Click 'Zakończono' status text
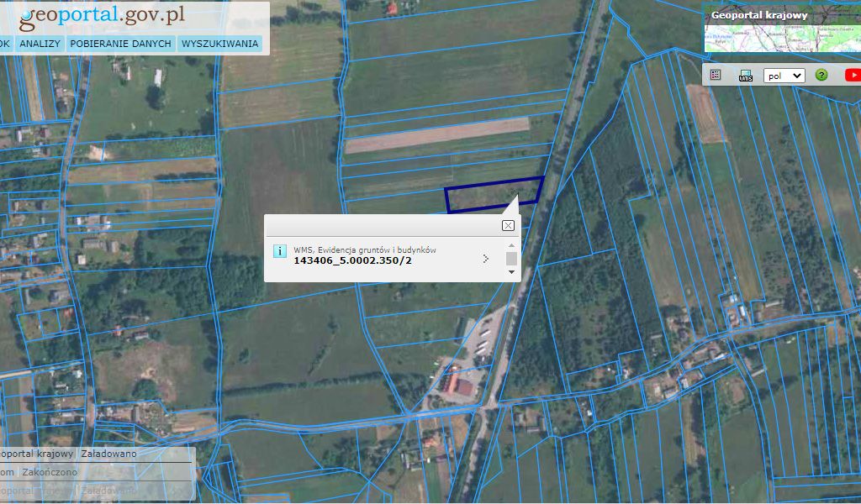 [x=50, y=472]
